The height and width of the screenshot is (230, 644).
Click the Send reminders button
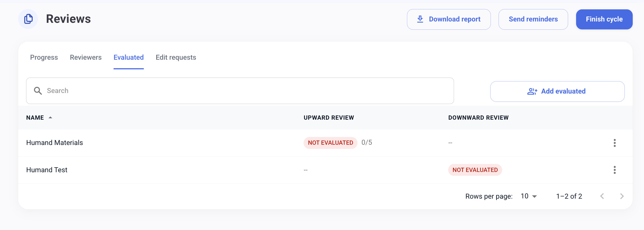tap(533, 19)
